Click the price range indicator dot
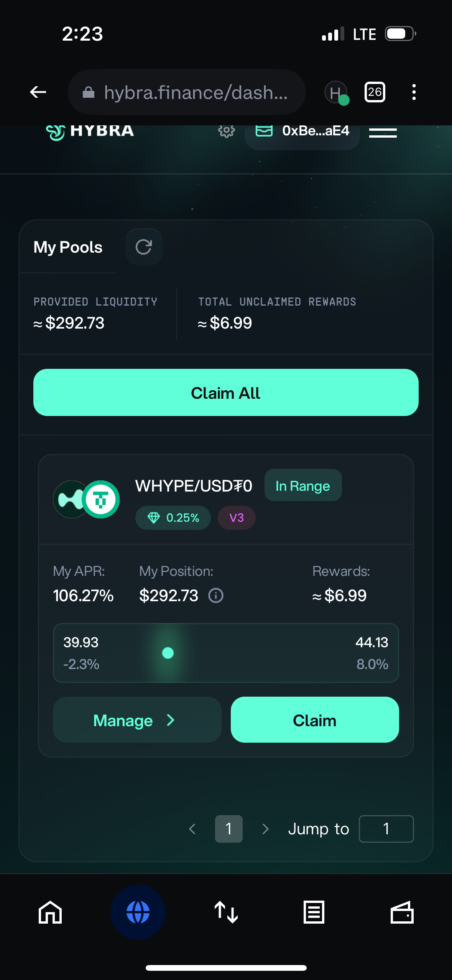This screenshot has width=452, height=980. point(168,653)
